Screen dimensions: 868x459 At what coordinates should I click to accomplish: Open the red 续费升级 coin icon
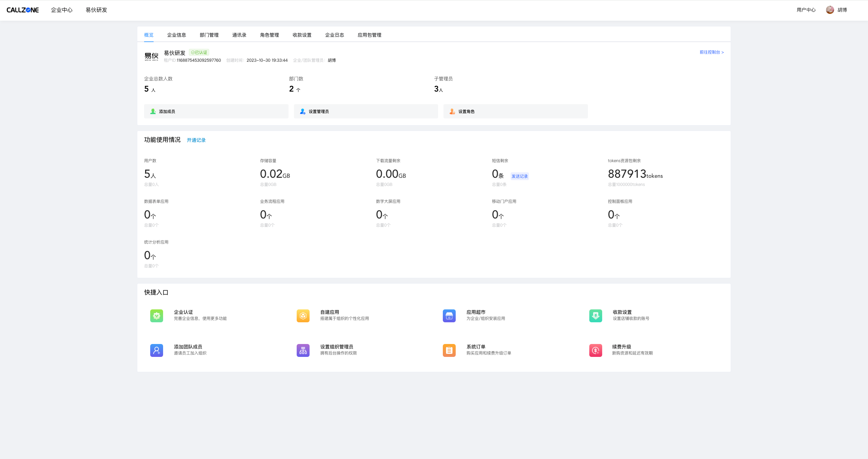tap(595, 350)
